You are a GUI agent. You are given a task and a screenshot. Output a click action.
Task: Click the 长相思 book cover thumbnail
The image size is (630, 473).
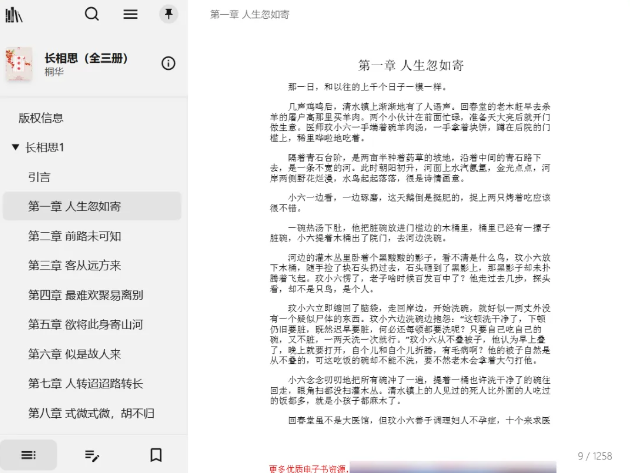tap(18, 64)
